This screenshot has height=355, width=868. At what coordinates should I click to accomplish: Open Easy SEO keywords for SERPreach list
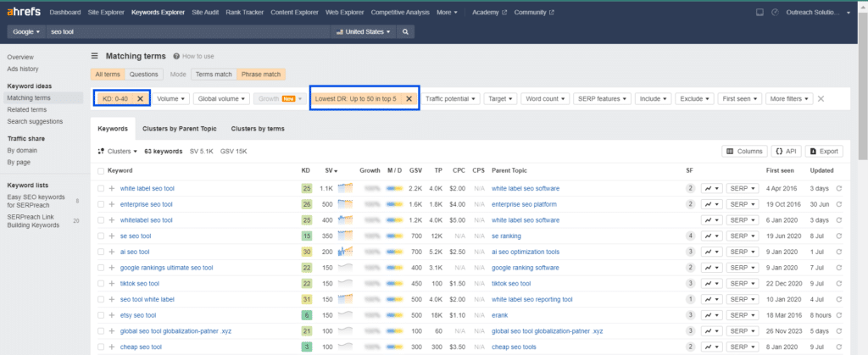(36, 201)
